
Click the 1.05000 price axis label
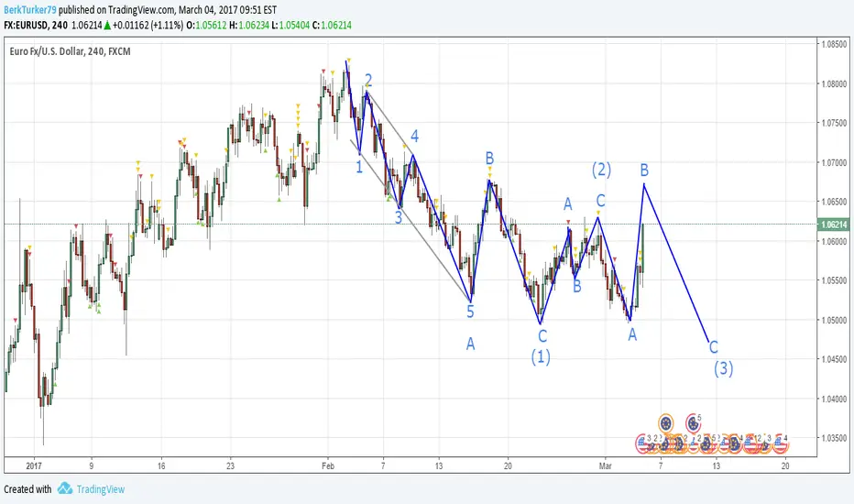[x=834, y=320]
